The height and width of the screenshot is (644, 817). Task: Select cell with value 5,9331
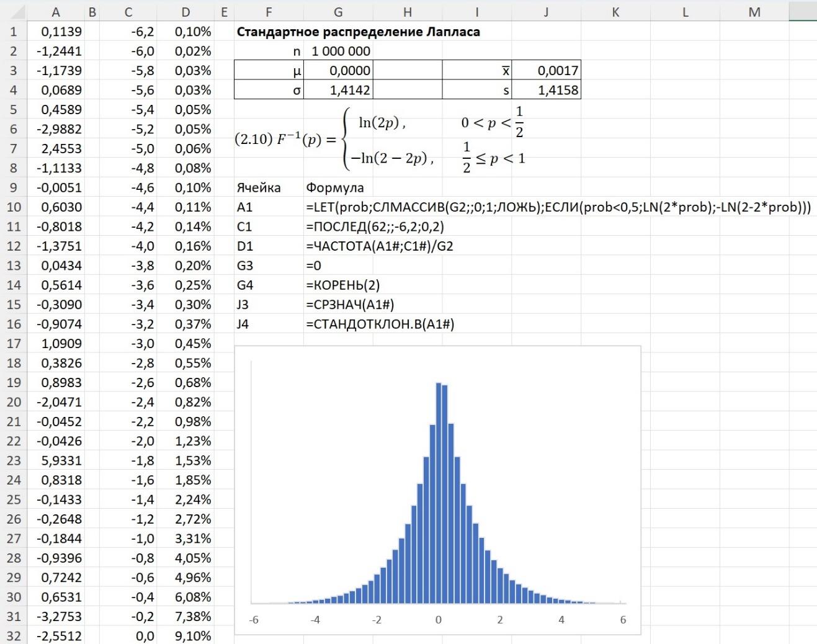56,460
